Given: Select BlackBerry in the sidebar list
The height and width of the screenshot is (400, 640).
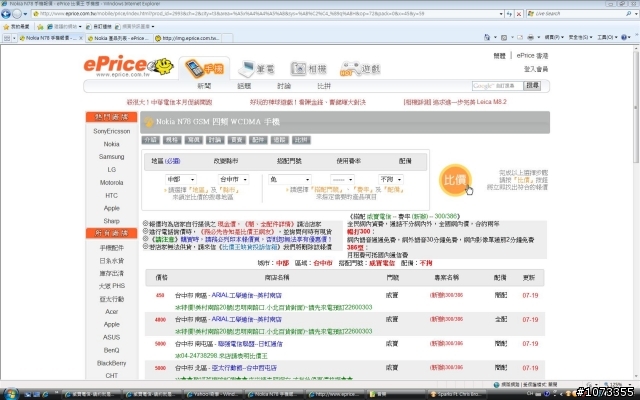Looking at the screenshot, I should click(111, 363).
